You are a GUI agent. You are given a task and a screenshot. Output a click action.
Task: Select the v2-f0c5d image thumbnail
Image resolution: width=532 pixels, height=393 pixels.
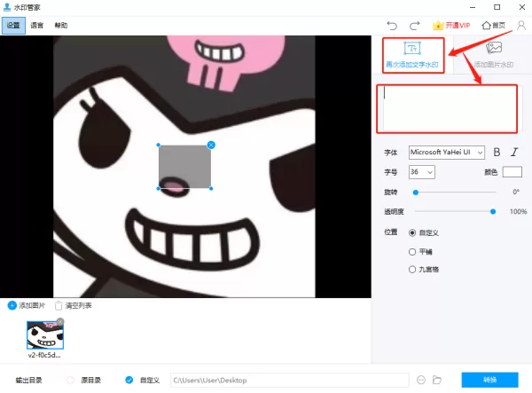tap(45, 335)
